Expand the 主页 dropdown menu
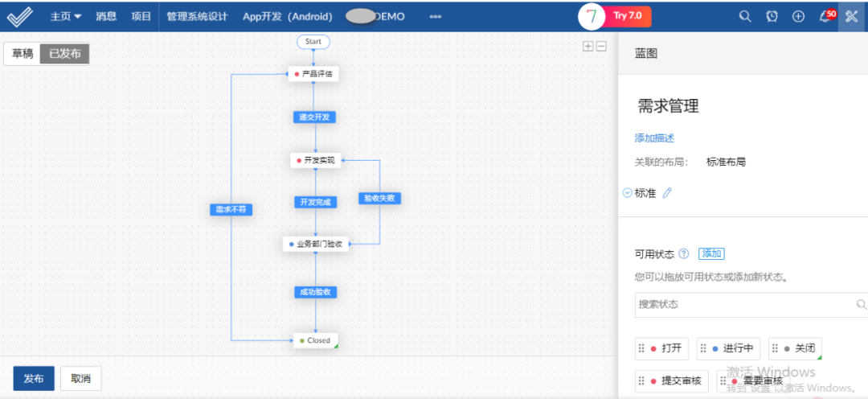This screenshot has height=399, width=868. 66,17
